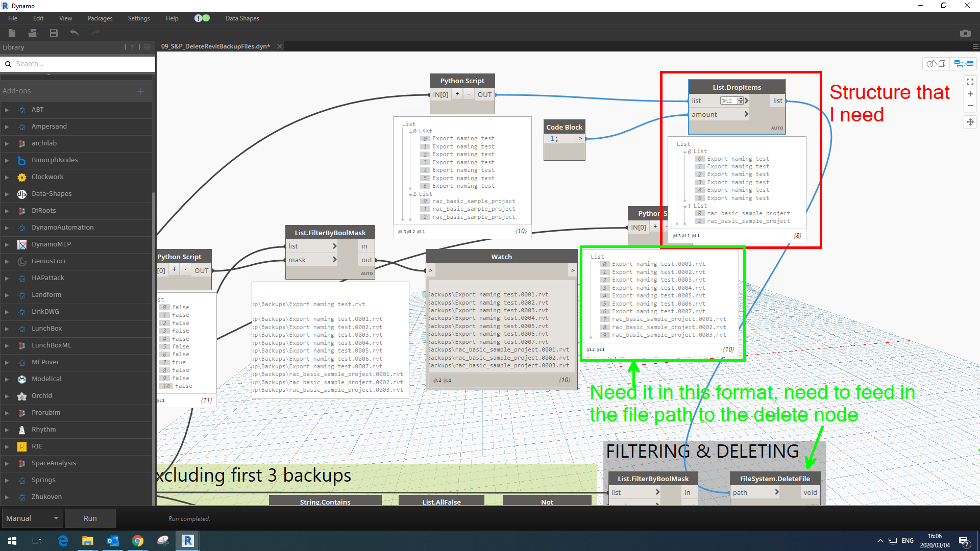Zoom in on the workspace canvas
The height and width of the screenshot is (551, 980).
970,94
